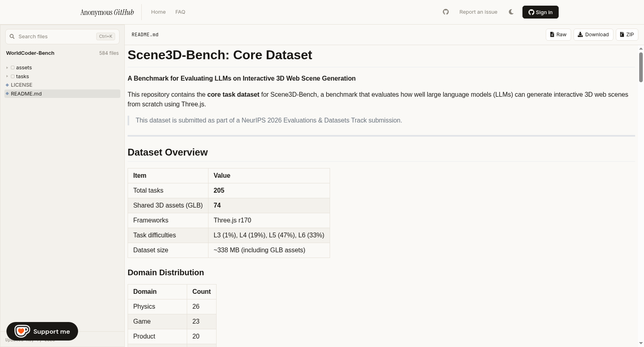Click the Support me button

pyautogui.click(x=42, y=331)
